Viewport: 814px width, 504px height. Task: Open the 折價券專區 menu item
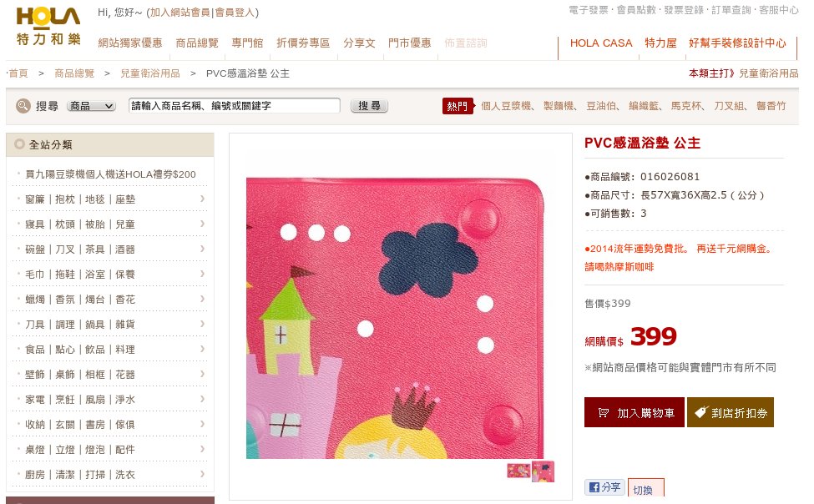pyautogui.click(x=303, y=43)
